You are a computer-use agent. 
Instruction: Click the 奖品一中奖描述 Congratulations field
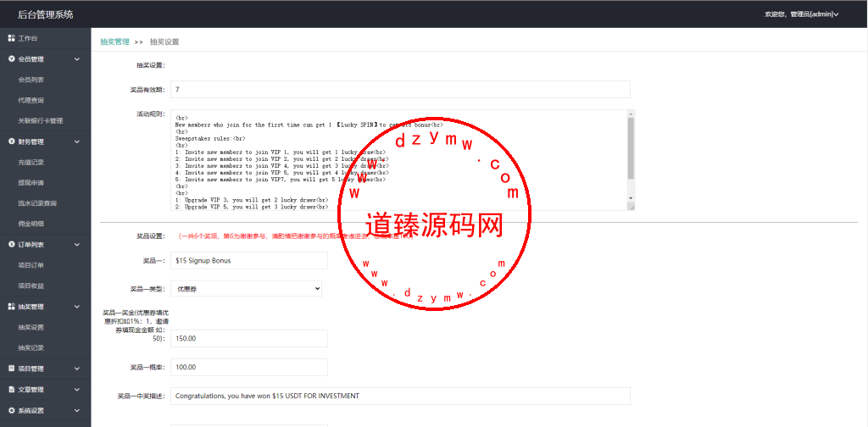point(400,396)
